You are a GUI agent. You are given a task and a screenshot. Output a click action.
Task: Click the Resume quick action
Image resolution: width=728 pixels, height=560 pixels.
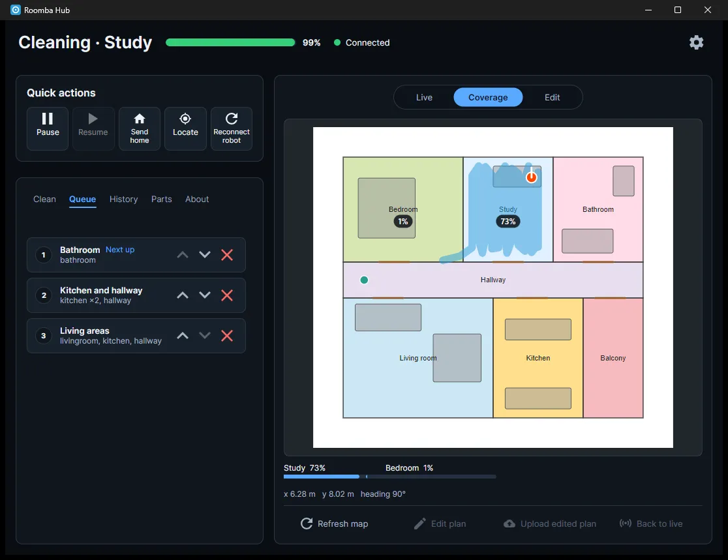93,128
